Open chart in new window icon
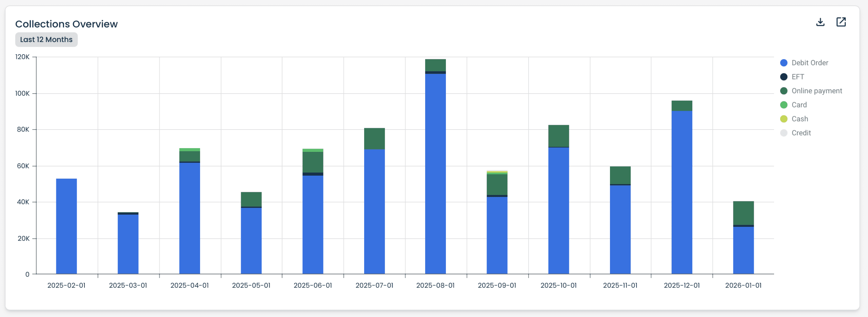 tap(841, 22)
